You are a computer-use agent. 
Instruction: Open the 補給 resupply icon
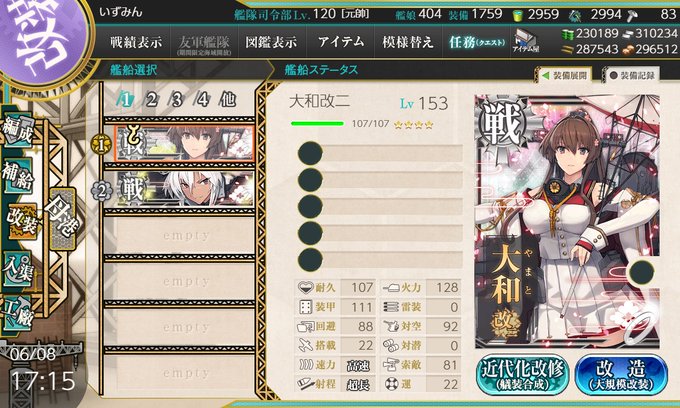17,176
